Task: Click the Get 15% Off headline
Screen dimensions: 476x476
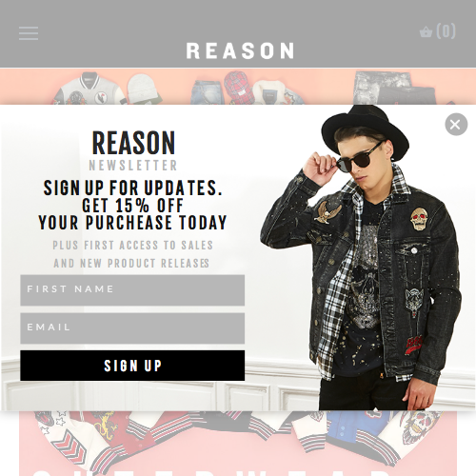Action: tap(132, 206)
